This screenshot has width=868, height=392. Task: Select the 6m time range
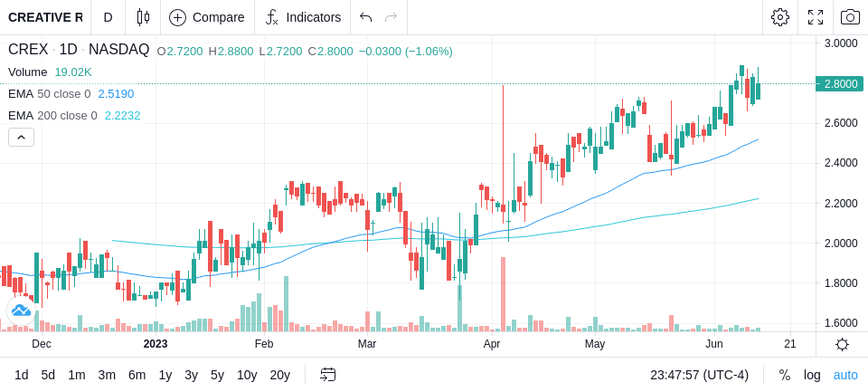tap(137, 375)
